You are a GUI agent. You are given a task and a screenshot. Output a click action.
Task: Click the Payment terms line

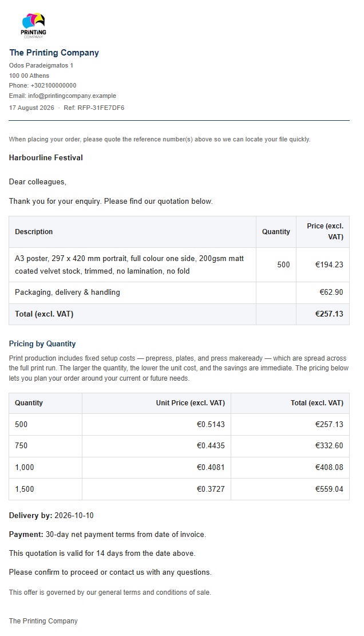tap(108, 535)
